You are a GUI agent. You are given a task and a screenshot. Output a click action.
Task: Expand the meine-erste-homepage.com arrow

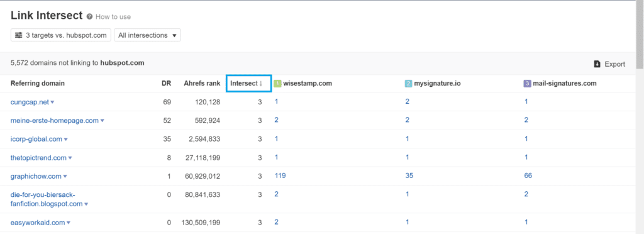[x=103, y=121]
